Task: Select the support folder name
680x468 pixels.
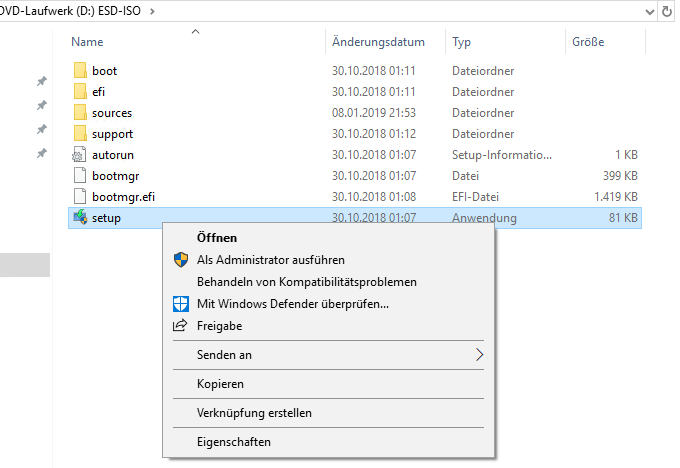Action: [x=112, y=134]
